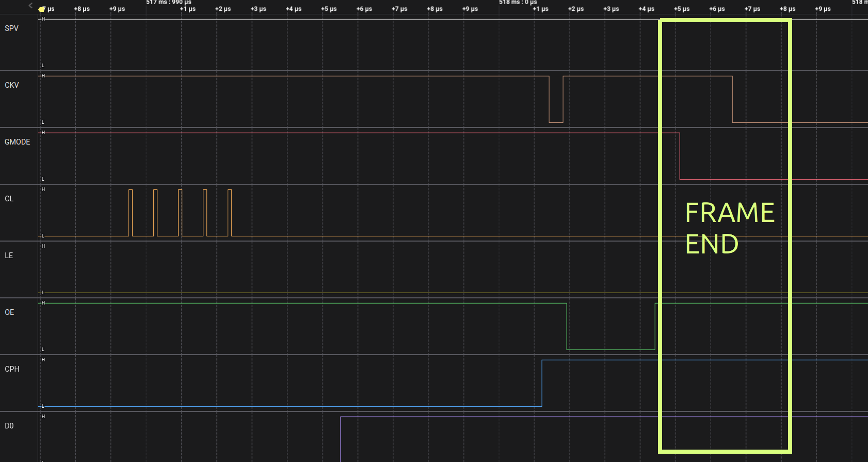Click the low pulse on the OE waveform
The height and width of the screenshot is (462, 868).
(611, 326)
